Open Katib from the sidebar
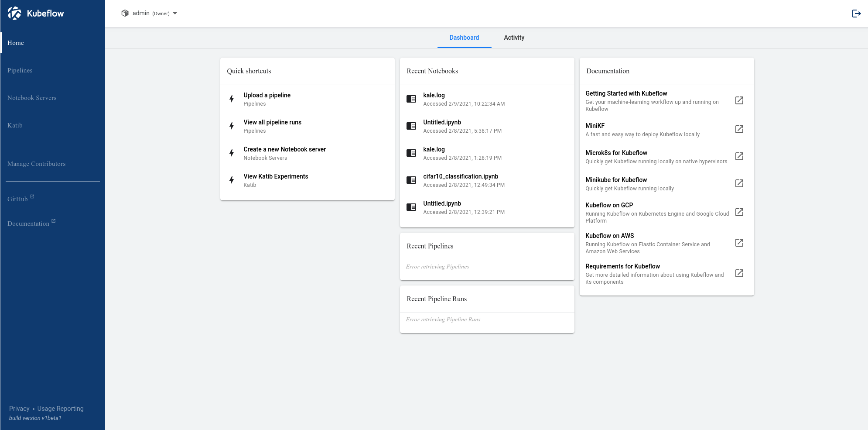The width and height of the screenshot is (868, 430). 14,125
